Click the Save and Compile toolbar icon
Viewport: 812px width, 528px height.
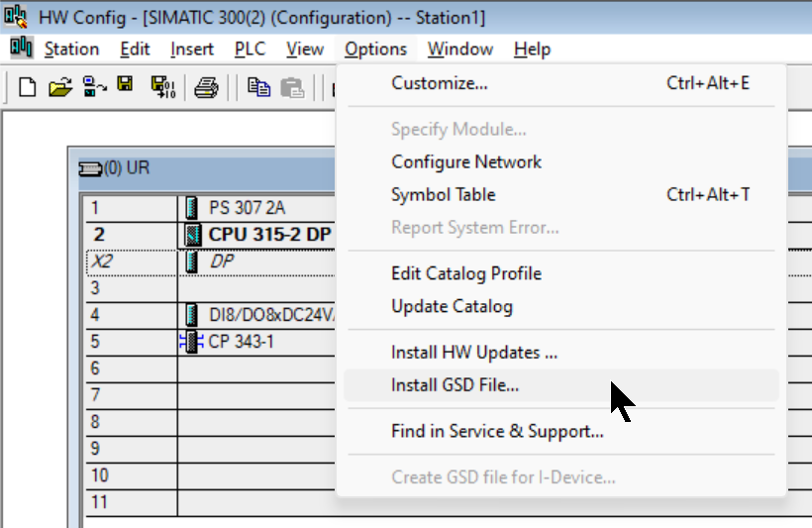pos(163,87)
